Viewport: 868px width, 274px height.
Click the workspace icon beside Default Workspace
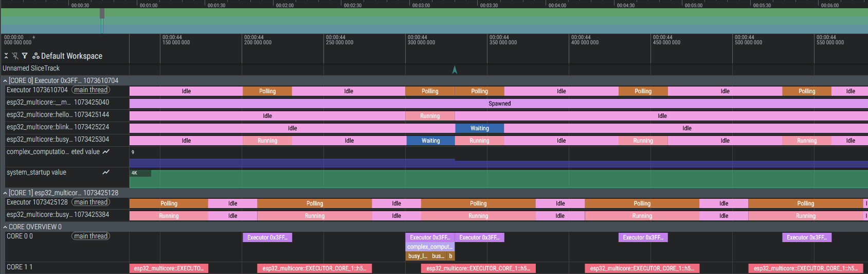tap(36, 56)
